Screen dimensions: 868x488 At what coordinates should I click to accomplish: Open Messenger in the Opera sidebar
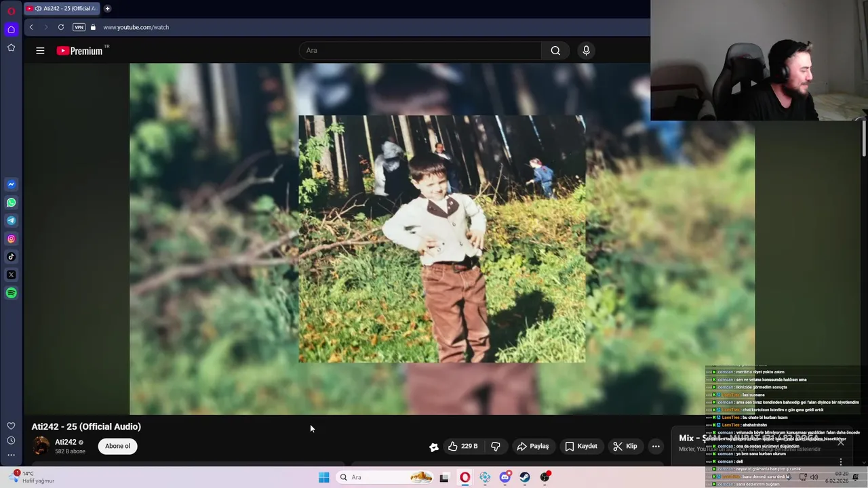point(11,184)
